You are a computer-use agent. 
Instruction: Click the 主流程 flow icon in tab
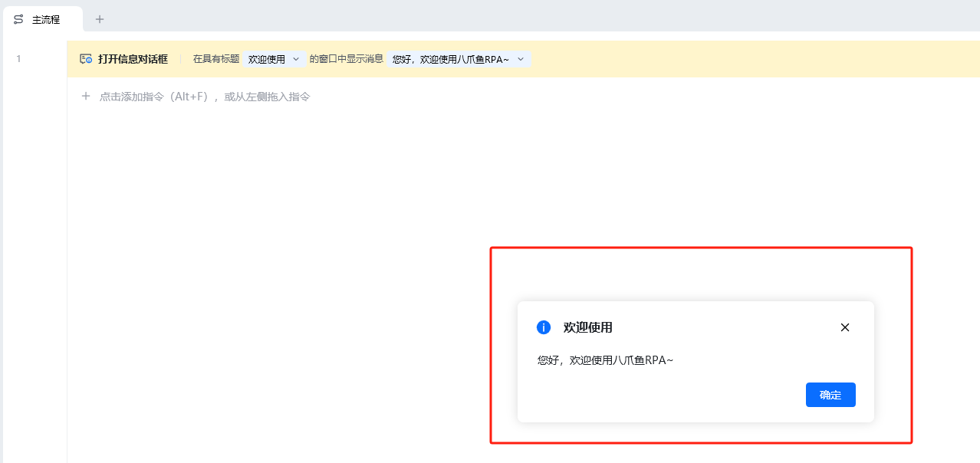[x=19, y=19]
